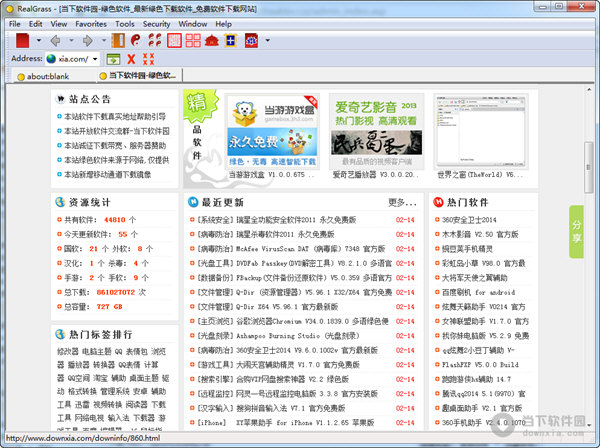
Task: Click the 站点公告 heading icon
Action: coord(60,99)
